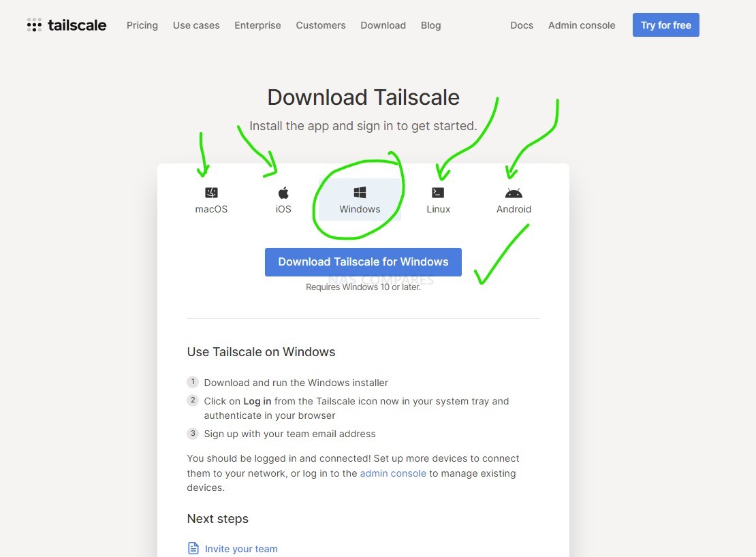Open the Admin console from the header
756x557 pixels.
[x=582, y=25]
